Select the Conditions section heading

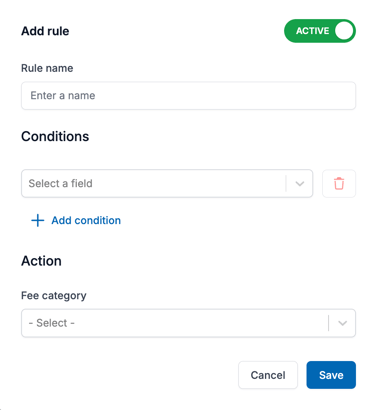click(55, 136)
